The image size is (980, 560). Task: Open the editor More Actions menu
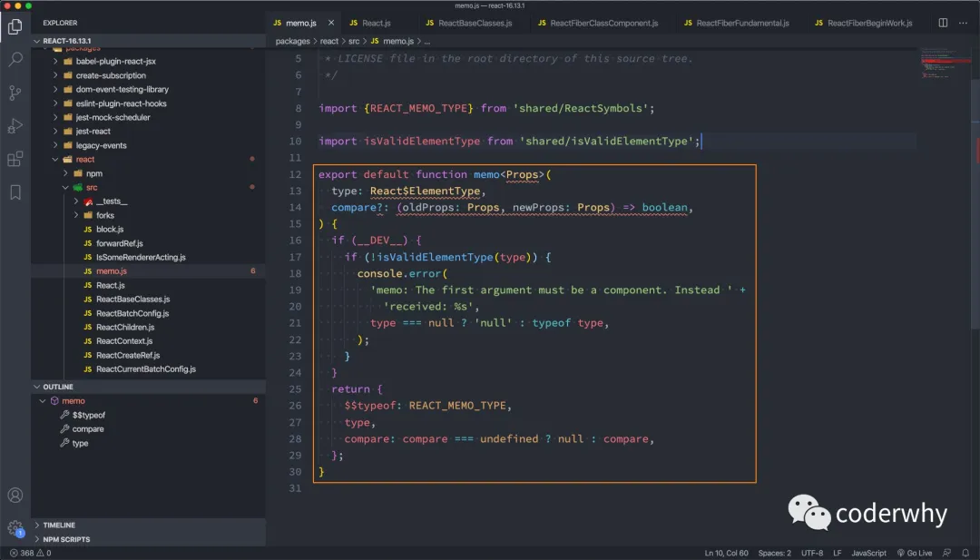963,23
